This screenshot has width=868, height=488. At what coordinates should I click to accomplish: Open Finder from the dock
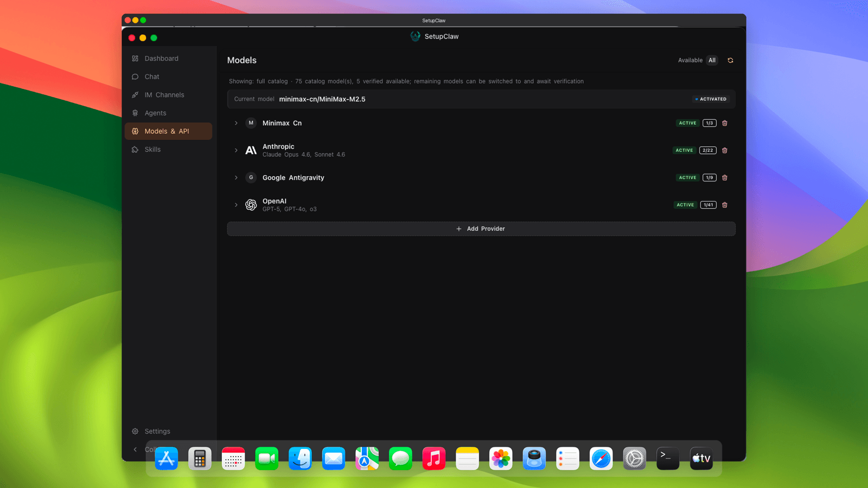[300, 459]
